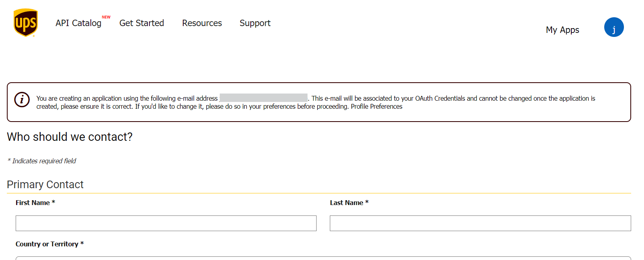
Task: Click the 'Who should we contact?' heading
Action: tap(70, 137)
